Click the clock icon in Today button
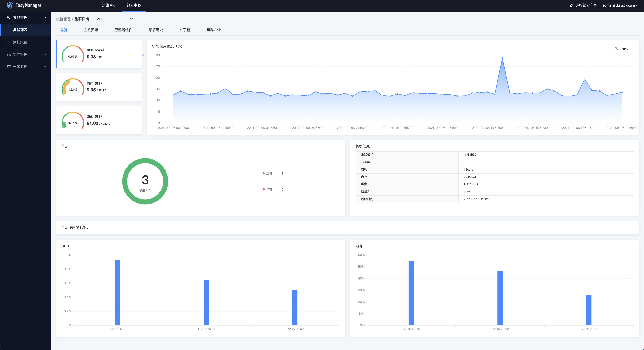 (616, 49)
